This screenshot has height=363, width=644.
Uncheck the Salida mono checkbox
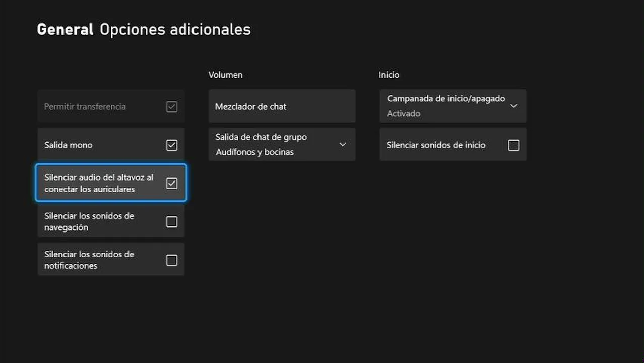172,145
